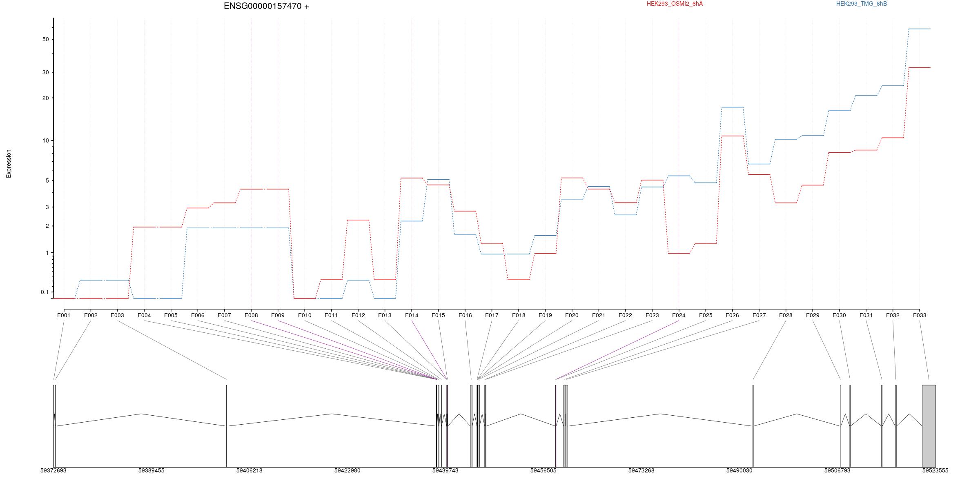This screenshot has width=980, height=490.
Task: Click exon label E018
Action: click(519, 315)
